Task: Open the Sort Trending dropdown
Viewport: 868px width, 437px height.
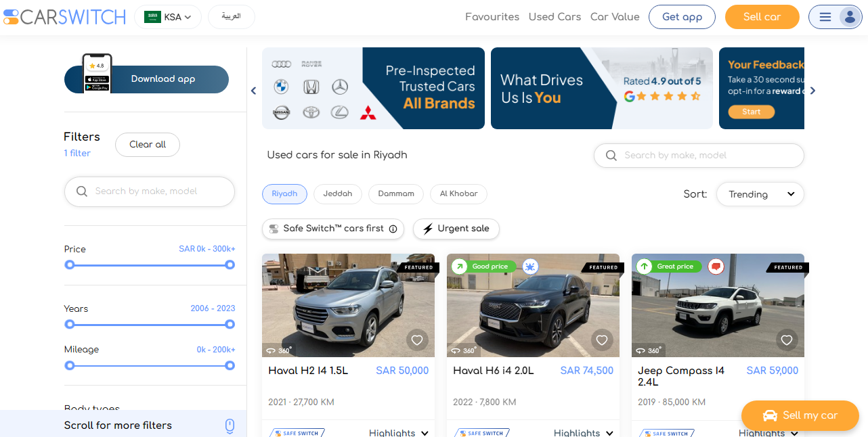Action: click(x=760, y=194)
